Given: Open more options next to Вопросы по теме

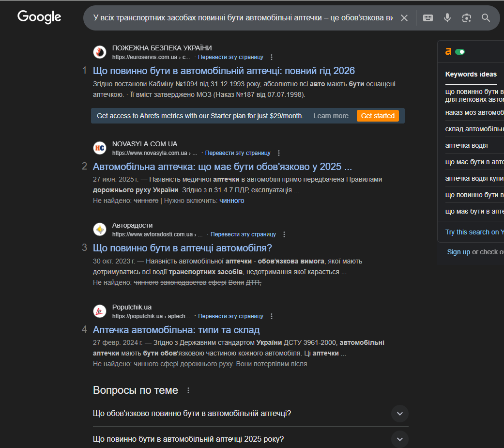Looking at the screenshot, I should 188,390.
